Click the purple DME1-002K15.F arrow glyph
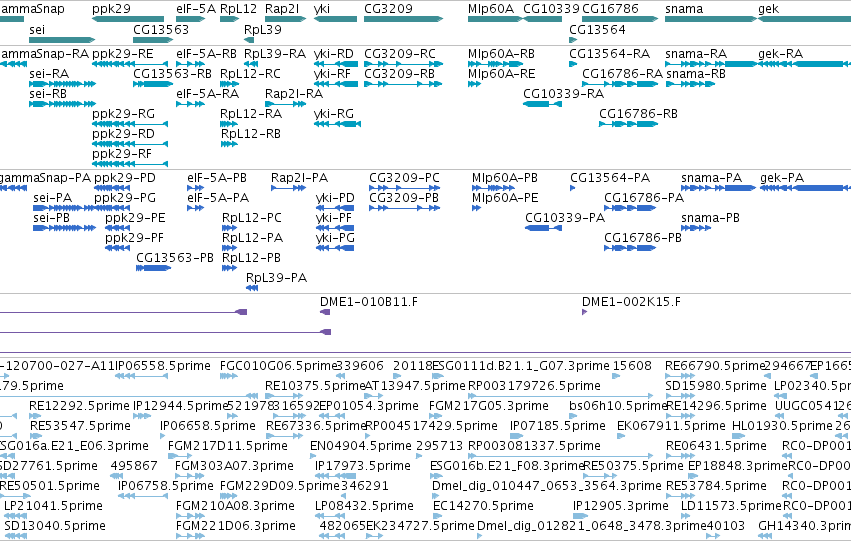The height and width of the screenshot is (541, 851). [x=585, y=312]
